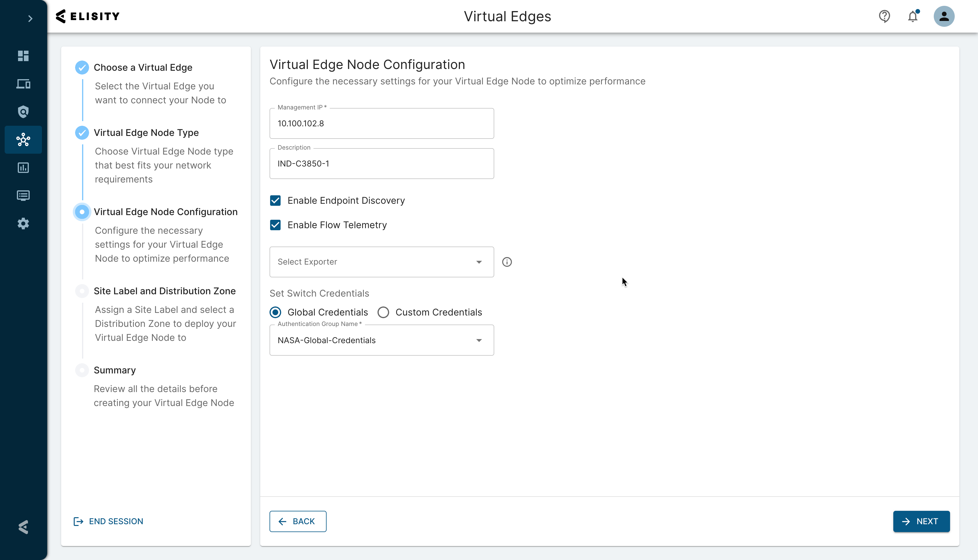The image size is (978, 560).
Task: Go to Virtual Edge Node Type step
Action: click(x=146, y=133)
